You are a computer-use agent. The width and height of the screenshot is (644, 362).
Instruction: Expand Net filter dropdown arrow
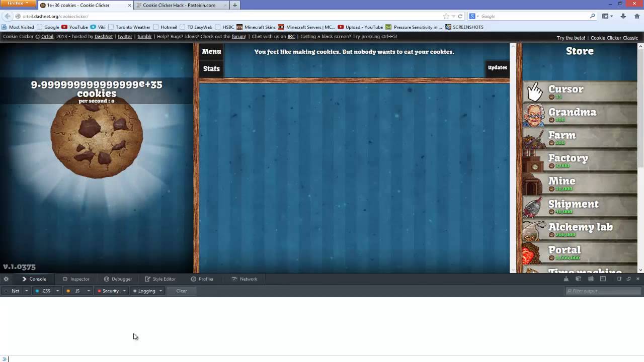pyautogui.click(x=26, y=291)
